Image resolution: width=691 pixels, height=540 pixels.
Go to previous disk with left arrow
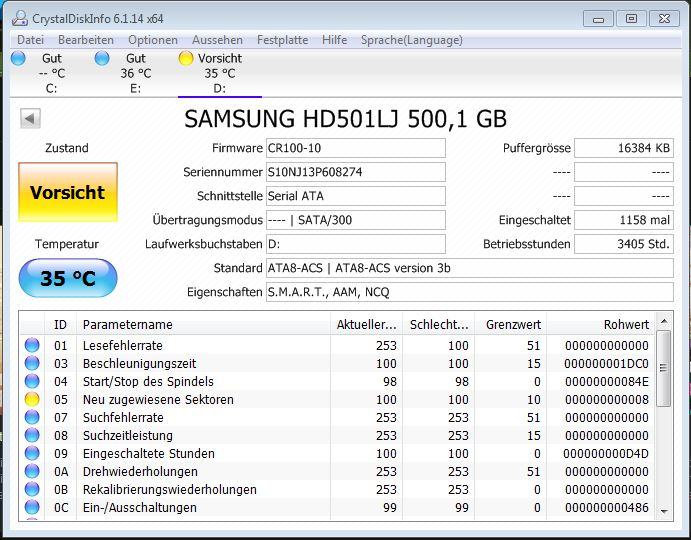tap(30, 118)
